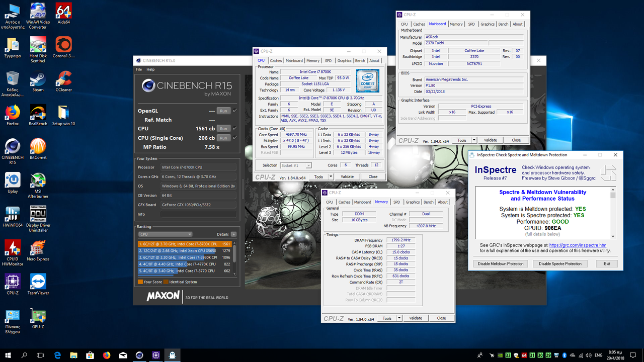Click Close in CPU-Z Memory window
This screenshot has width=644, height=362.
pos(441,318)
